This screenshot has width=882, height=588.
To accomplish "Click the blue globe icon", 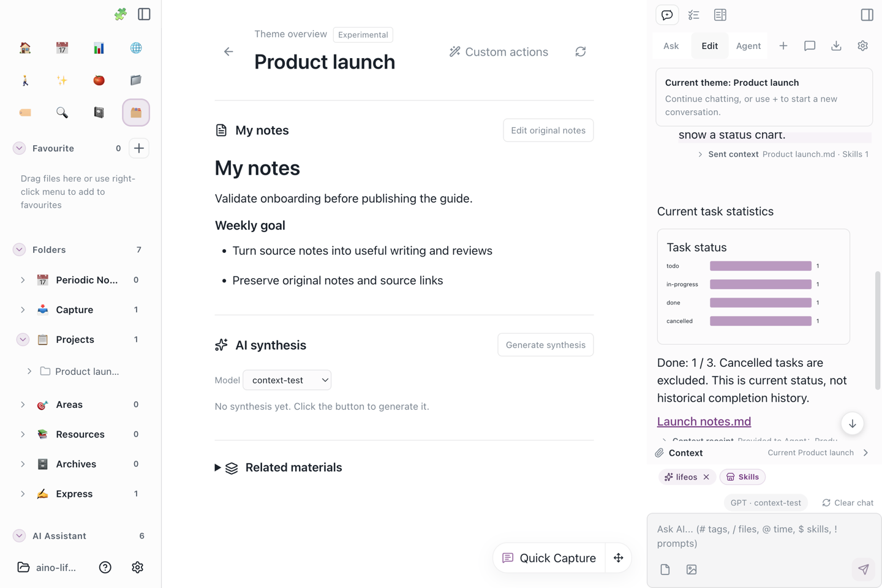I will [x=136, y=48].
